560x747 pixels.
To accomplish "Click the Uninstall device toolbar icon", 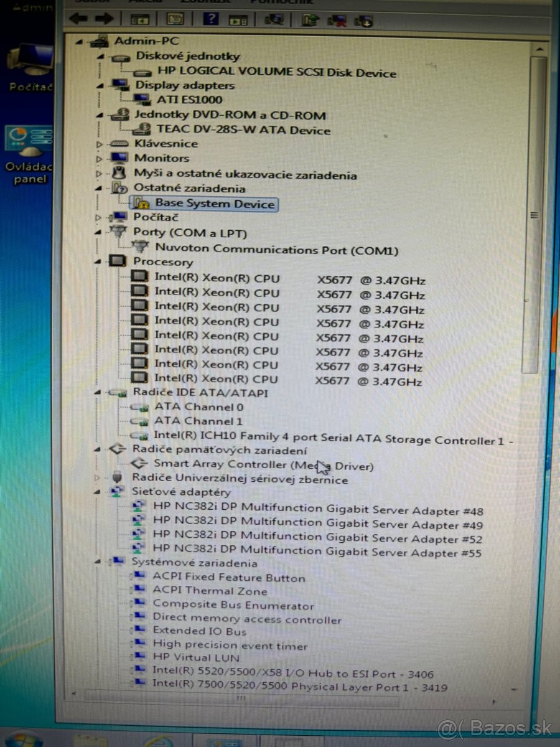I will pyautogui.click(x=340, y=20).
